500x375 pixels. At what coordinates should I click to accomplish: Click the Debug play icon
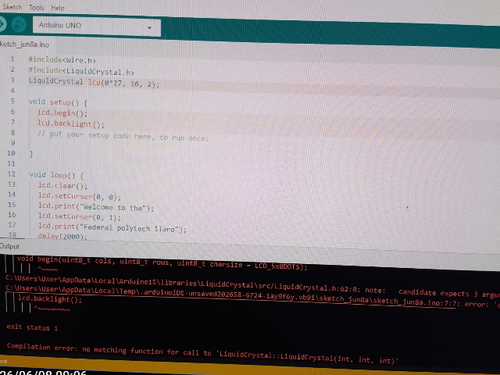tap(19, 25)
